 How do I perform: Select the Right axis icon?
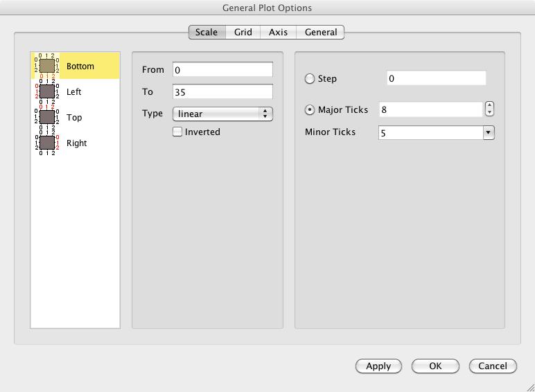tap(47, 143)
